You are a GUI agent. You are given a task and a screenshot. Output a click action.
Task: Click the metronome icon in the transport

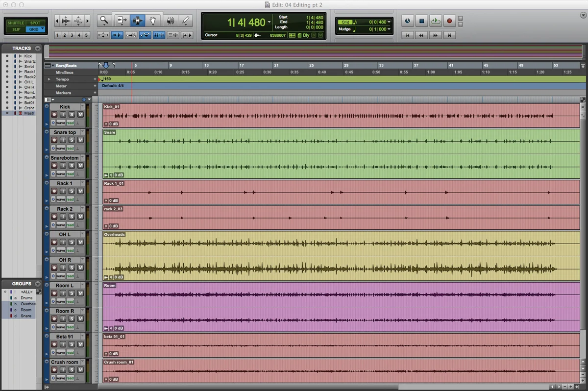point(408,21)
